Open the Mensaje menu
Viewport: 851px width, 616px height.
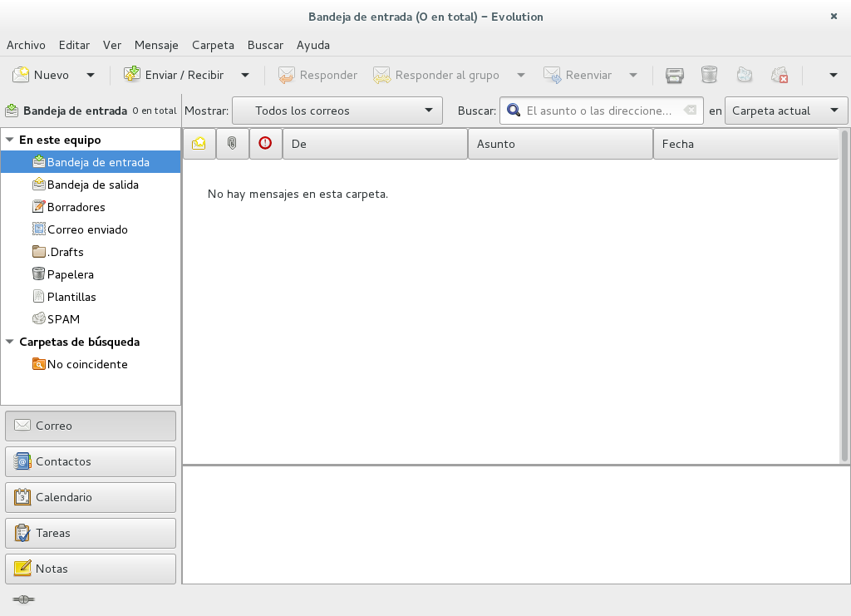(156, 45)
